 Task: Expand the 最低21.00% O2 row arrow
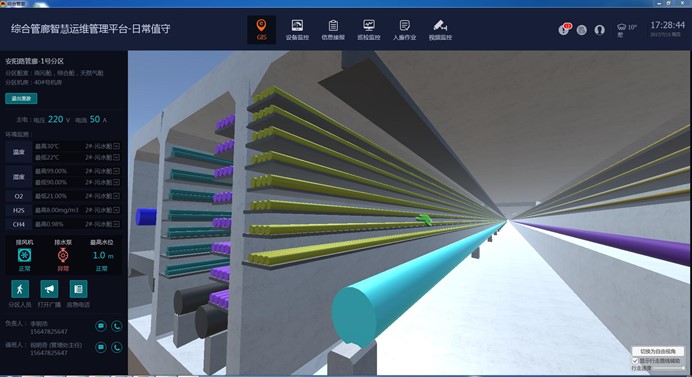[117, 196]
